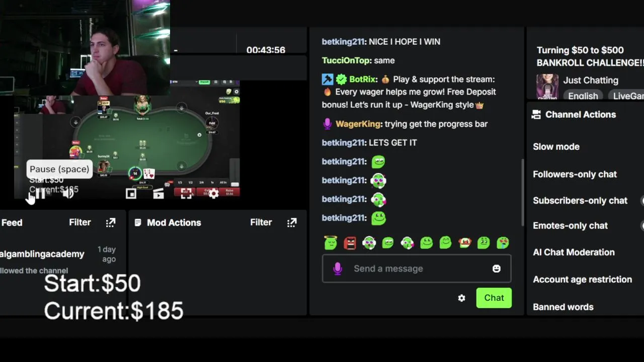The width and height of the screenshot is (644, 362).
Task: Create a clip with the clapperboard icon
Action: [x=158, y=194]
